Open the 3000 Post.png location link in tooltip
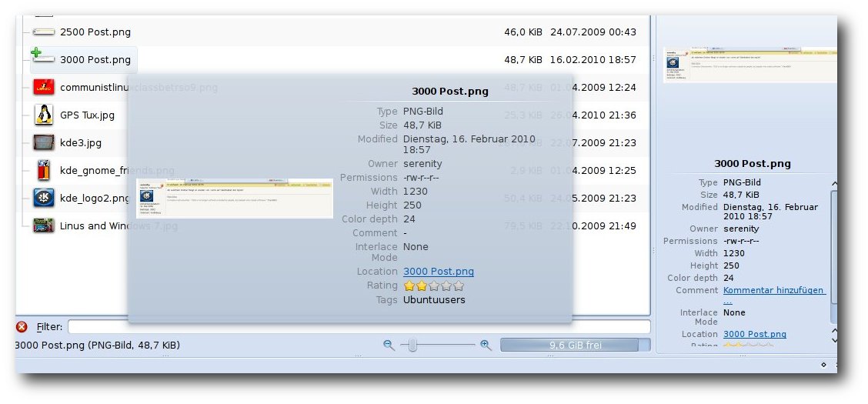Screen dimensions: 868x404 [439, 272]
